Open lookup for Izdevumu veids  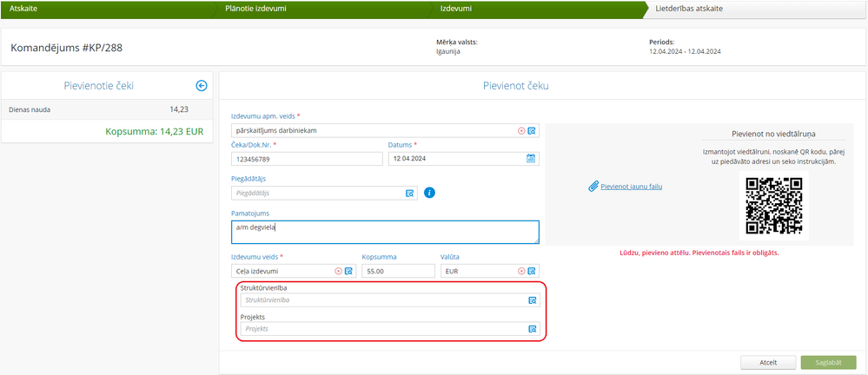(348, 271)
